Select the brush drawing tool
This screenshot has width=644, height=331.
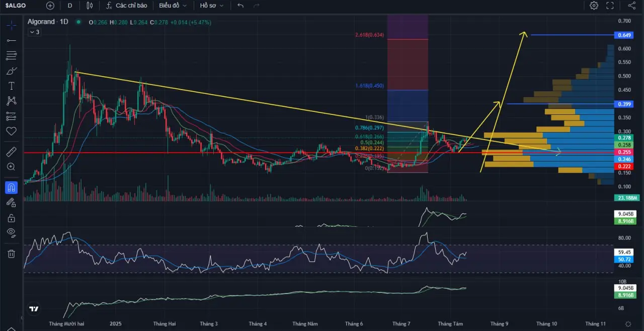click(11, 71)
